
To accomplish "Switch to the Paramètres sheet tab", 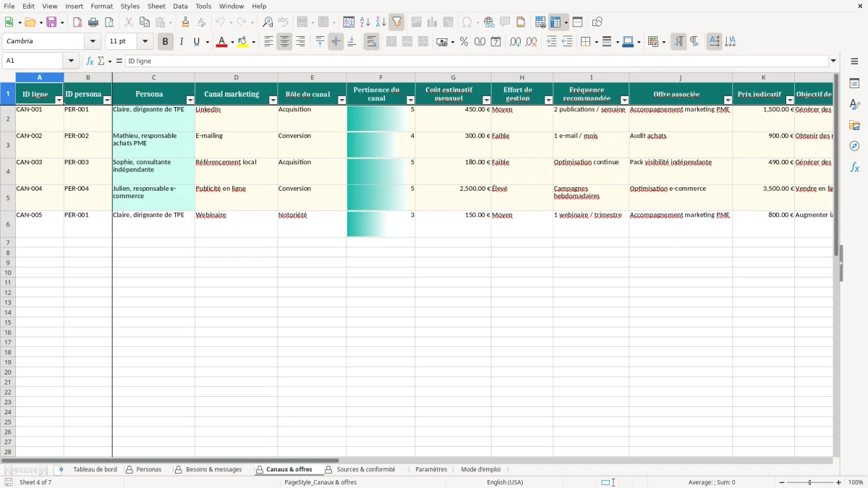I will pos(431,470).
